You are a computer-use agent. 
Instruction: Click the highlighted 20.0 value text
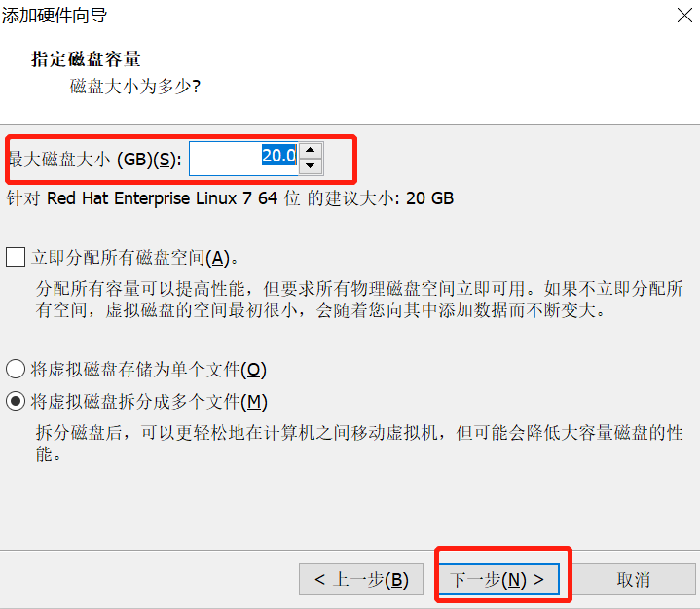pos(279,156)
